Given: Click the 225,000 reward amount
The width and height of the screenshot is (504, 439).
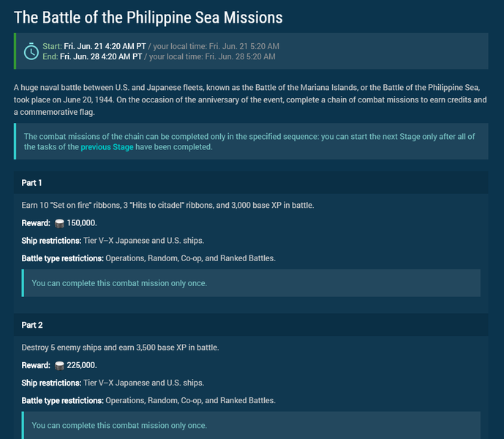Looking at the screenshot, I should 82,365.
